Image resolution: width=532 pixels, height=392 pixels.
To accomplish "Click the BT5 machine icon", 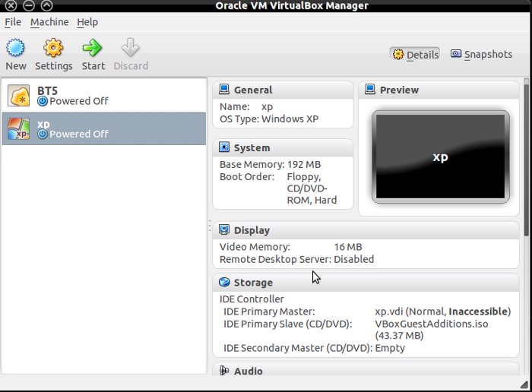I will coord(19,96).
